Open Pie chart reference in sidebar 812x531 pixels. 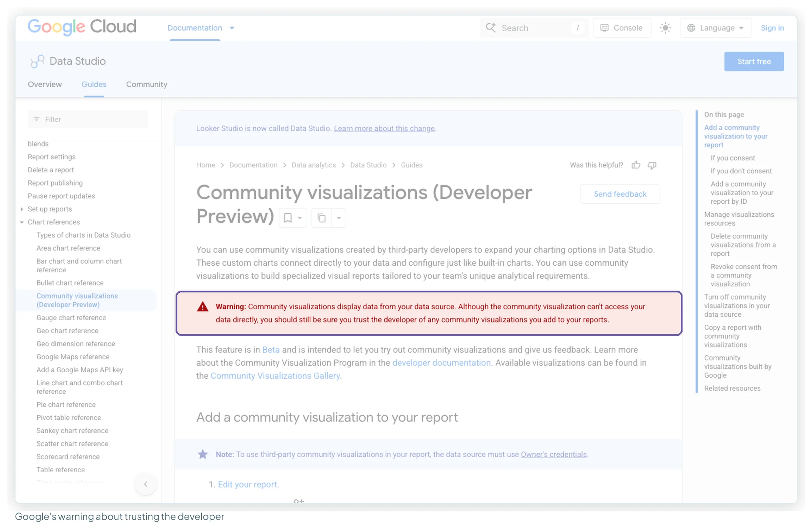[66, 404]
